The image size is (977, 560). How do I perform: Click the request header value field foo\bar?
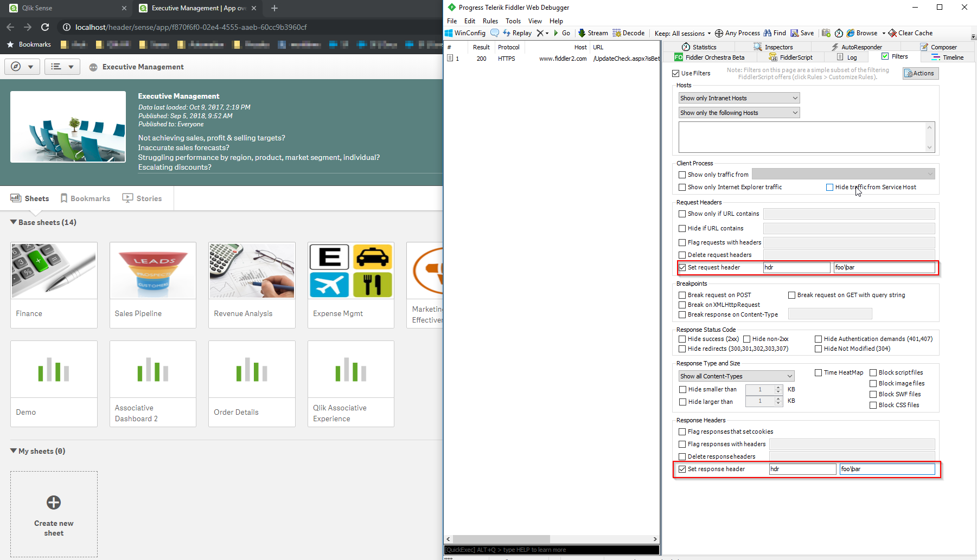click(884, 267)
